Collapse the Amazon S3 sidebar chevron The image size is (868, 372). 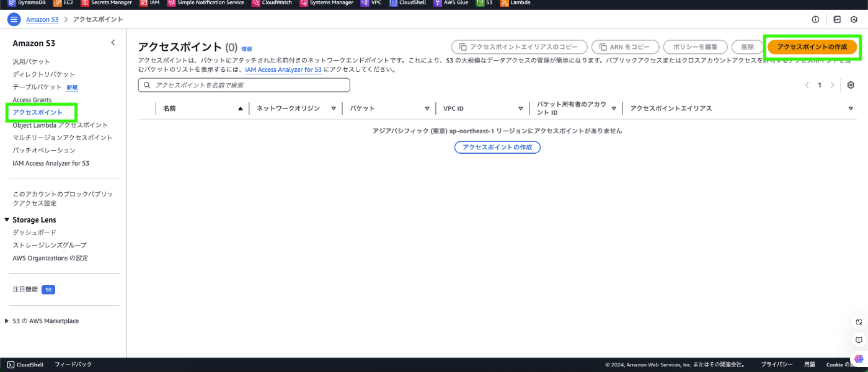click(x=113, y=43)
